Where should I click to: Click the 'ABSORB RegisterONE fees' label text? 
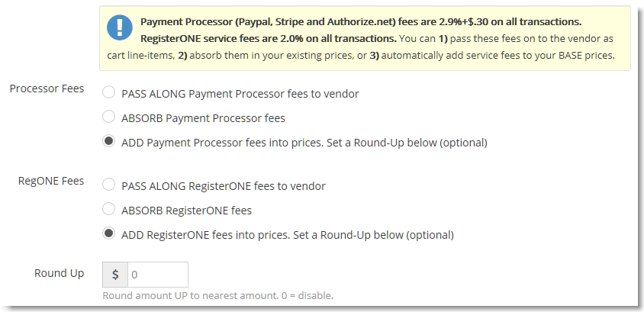186,211
